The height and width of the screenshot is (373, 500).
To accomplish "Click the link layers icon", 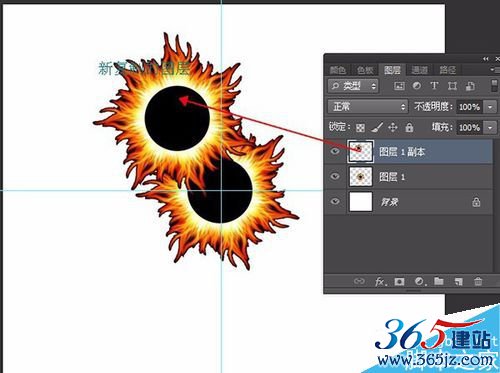I will [x=359, y=281].
